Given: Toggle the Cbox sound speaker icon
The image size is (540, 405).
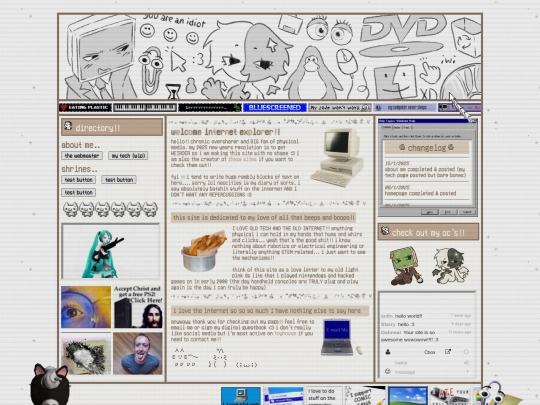Looking at the screenshot, I should tap(467, 363).
